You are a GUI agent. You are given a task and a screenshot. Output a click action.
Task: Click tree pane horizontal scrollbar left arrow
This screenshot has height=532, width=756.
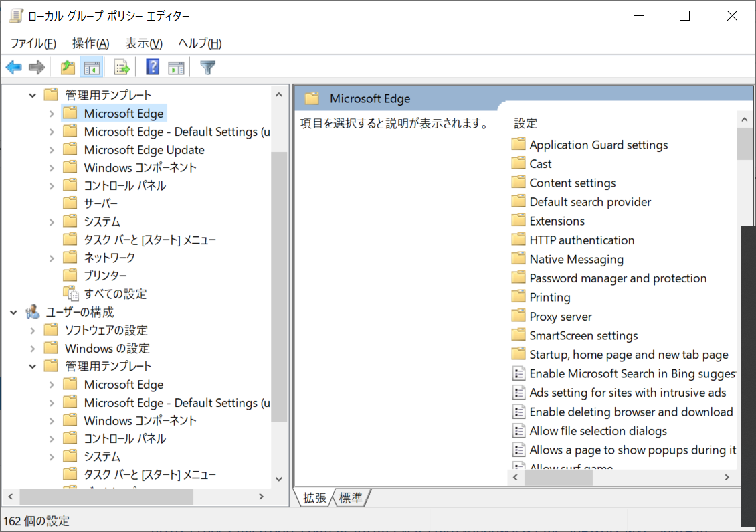tap(11, 497)
